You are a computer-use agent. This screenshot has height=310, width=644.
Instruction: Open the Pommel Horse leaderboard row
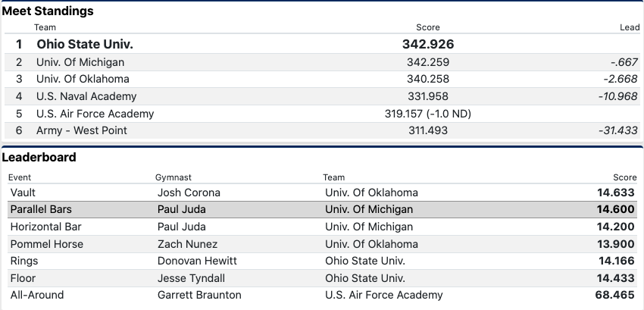[x=46, y=244]
